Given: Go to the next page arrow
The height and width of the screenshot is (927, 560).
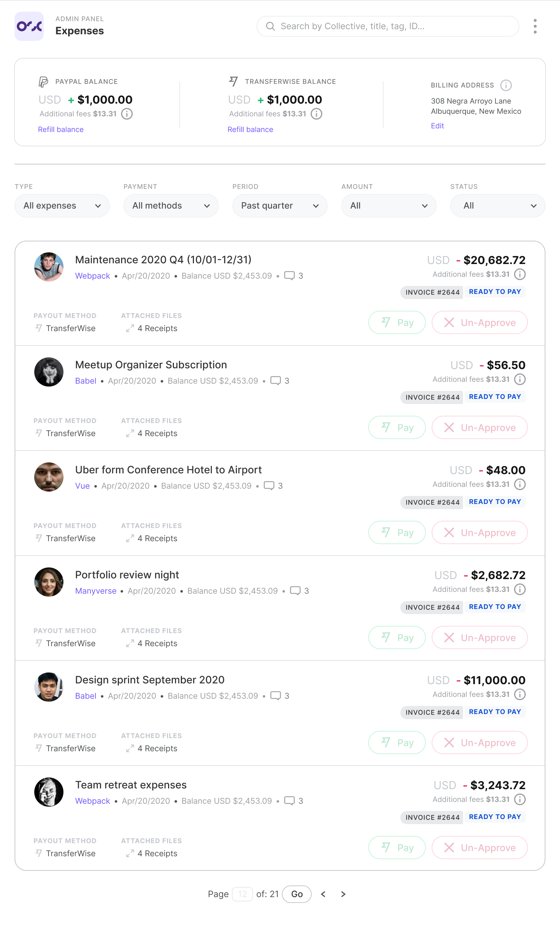Looking at the screenshot, I should 343,894.
